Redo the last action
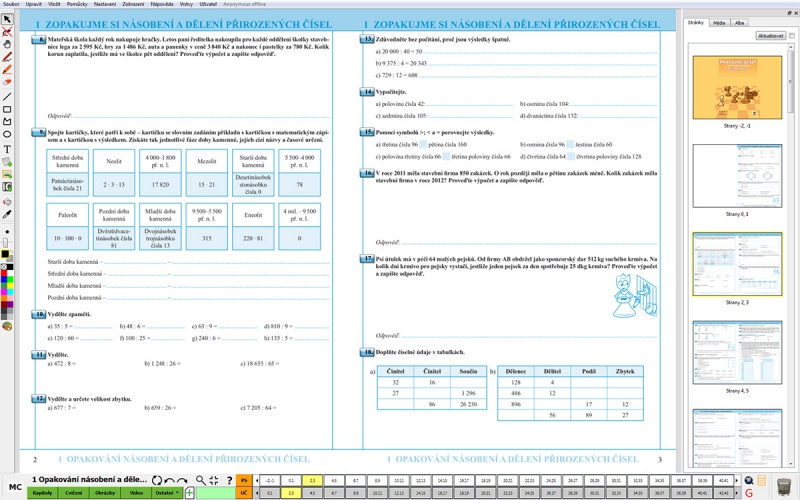The height and width of the screenshot is (500, 800). tap(182, 480)
